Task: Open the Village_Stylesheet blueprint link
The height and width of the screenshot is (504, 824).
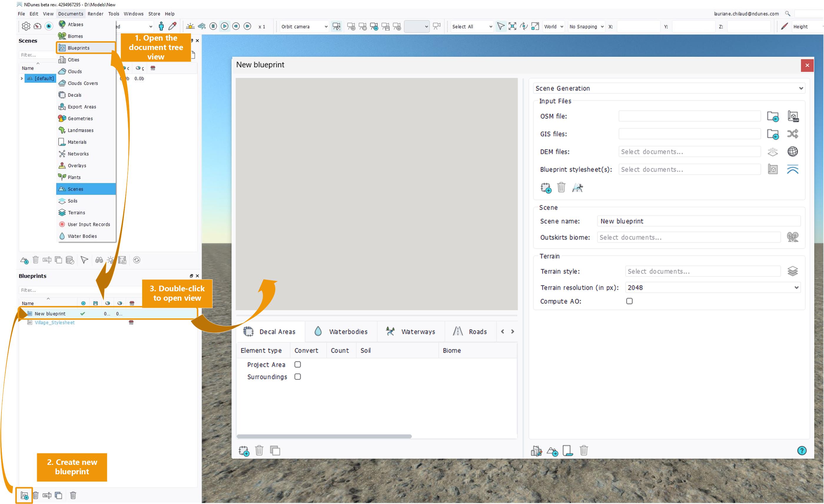Action: [54, 322]
